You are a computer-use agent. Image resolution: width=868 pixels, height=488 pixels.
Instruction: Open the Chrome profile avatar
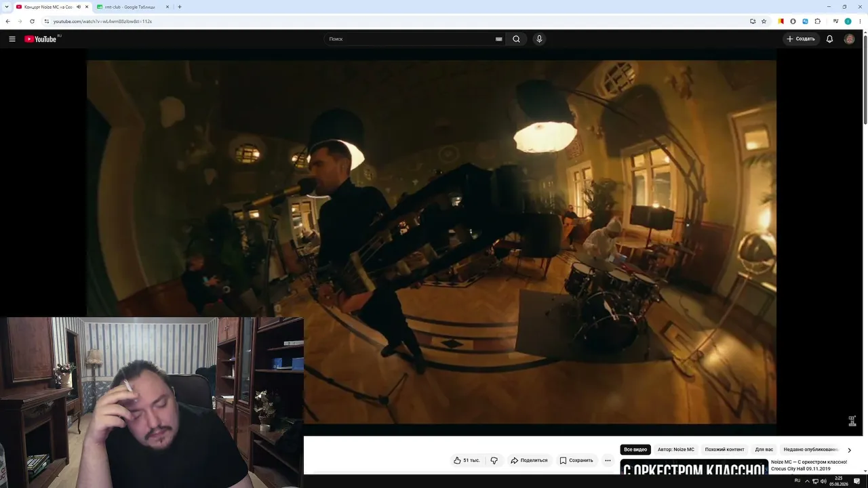(848, 21)
